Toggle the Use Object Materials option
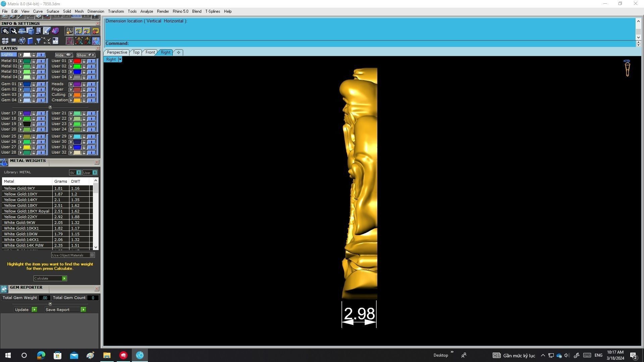This screenshot has width=644, height=362. (92, 255)
